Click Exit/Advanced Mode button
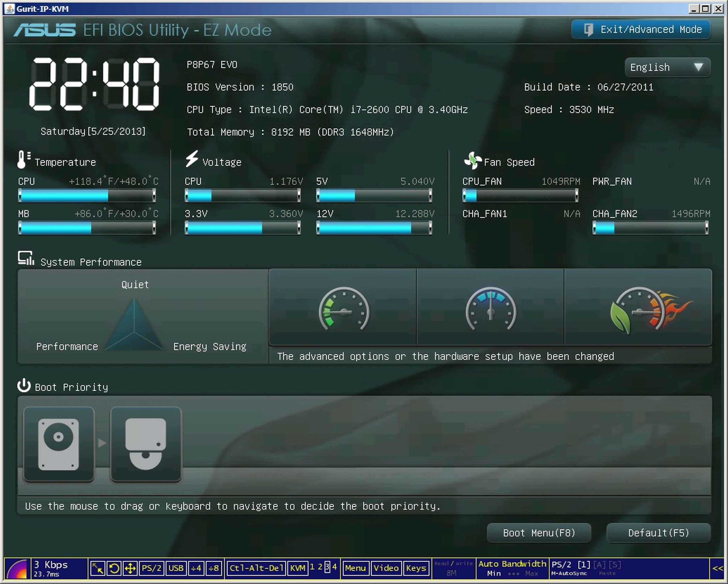728x584 pixels. [641, 29]
